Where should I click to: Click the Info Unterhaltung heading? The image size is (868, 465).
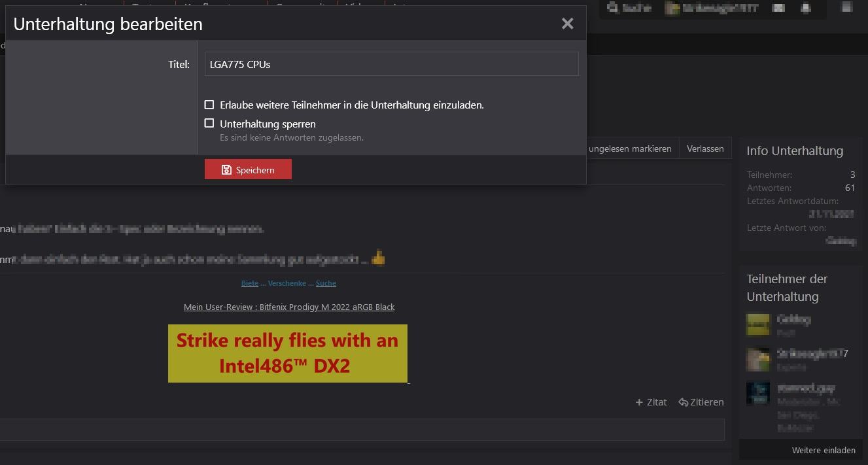click(795, 150)
